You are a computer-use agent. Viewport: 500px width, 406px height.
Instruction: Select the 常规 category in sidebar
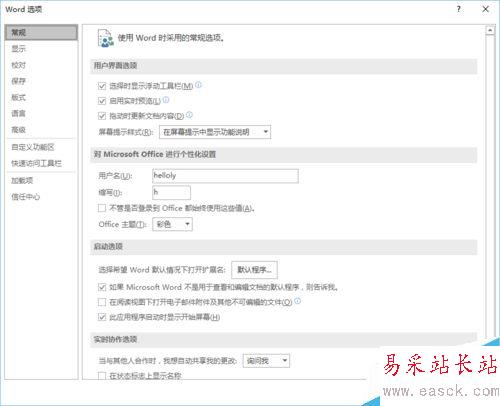(41, 32)
